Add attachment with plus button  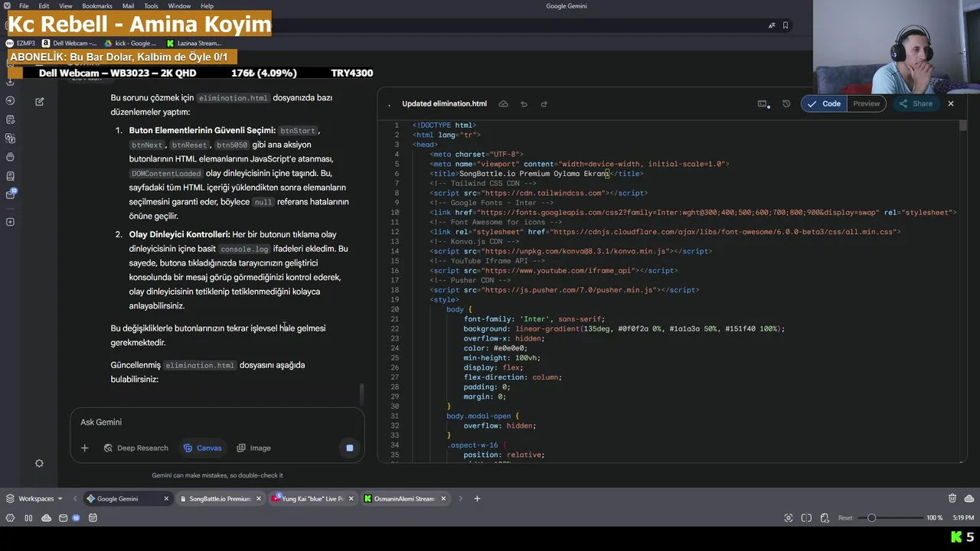[85, 448]
